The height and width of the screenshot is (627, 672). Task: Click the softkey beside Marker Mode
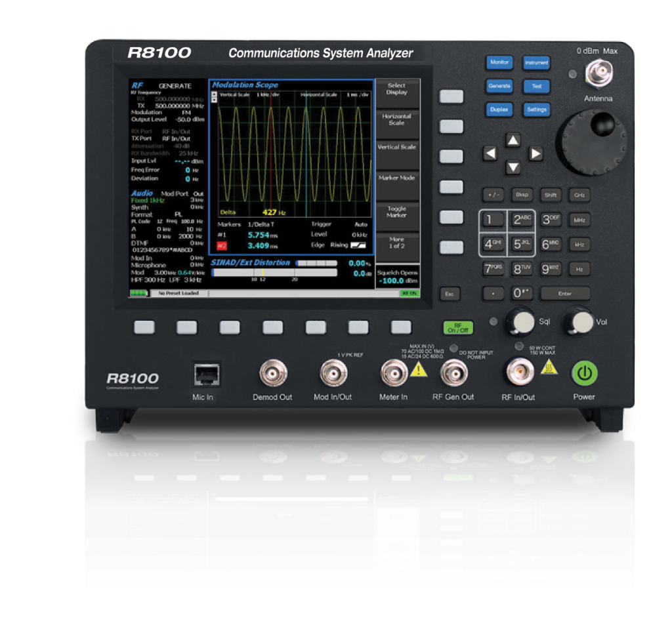coord(451,187)
